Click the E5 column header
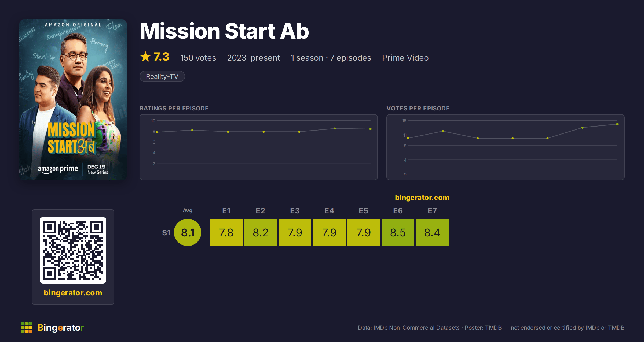The width and height of the screenshot is (644, 342). [x=364, y=211]
